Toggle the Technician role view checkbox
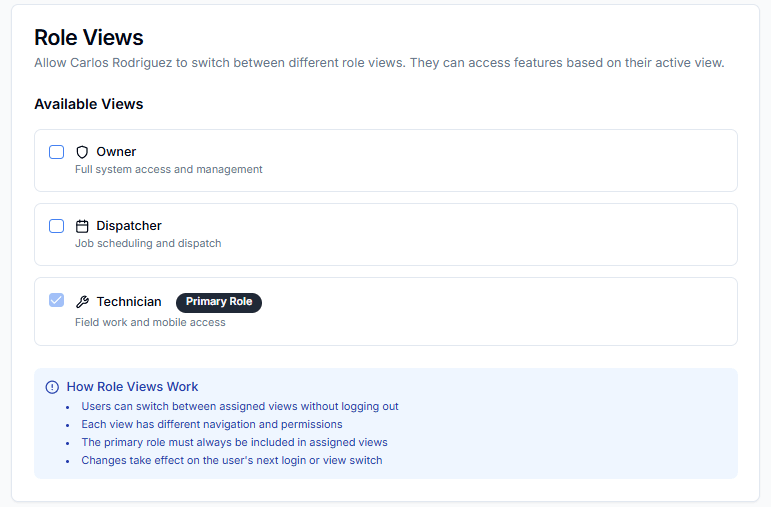This screenshot has width=771, height=507. (x=57, y=300)
